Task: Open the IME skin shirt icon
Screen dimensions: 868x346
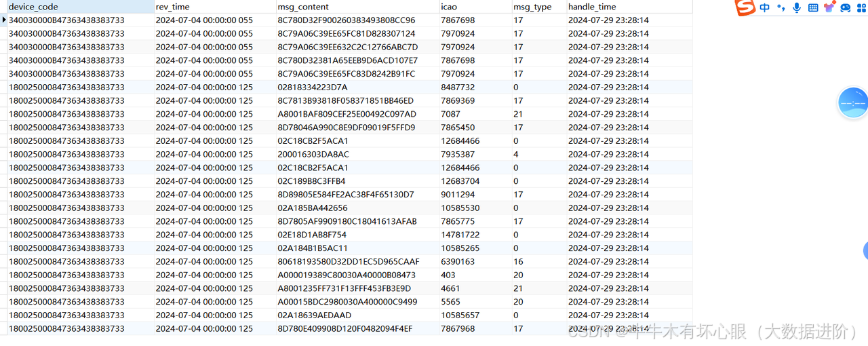Action: (x=829, y=8)
